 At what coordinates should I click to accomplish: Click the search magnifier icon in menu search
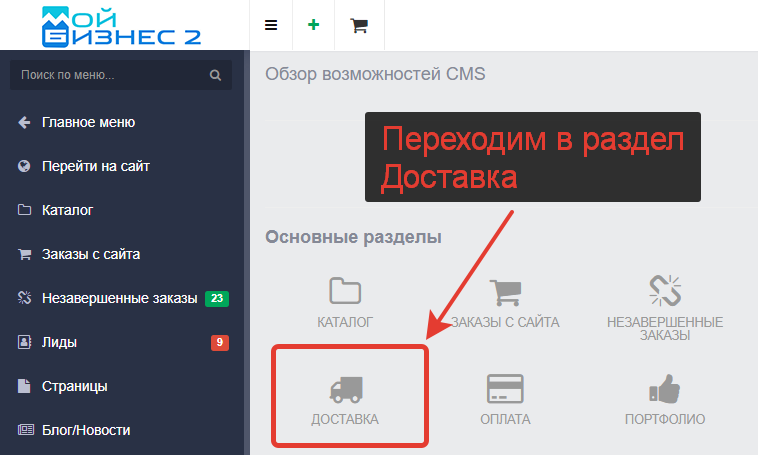coord(215,75)
